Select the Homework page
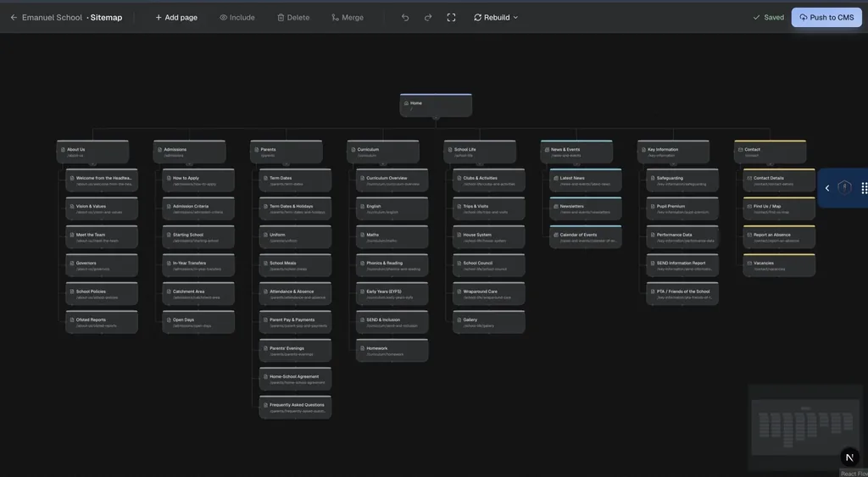868x477 pixels. [x=392, y=351]
